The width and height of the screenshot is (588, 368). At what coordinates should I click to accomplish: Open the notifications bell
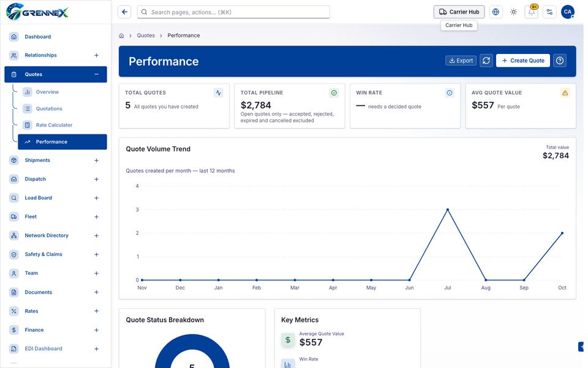pos(532,12)
